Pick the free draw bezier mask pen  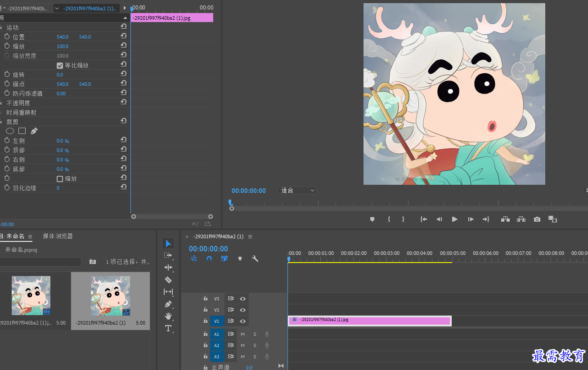[x=34, y=131]
